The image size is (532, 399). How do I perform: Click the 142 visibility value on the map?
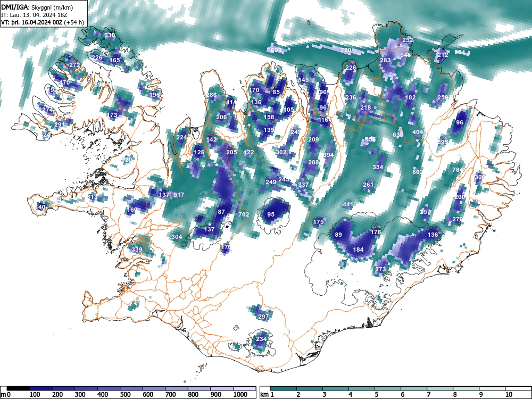pyautogui.click(x=211, y=139)
